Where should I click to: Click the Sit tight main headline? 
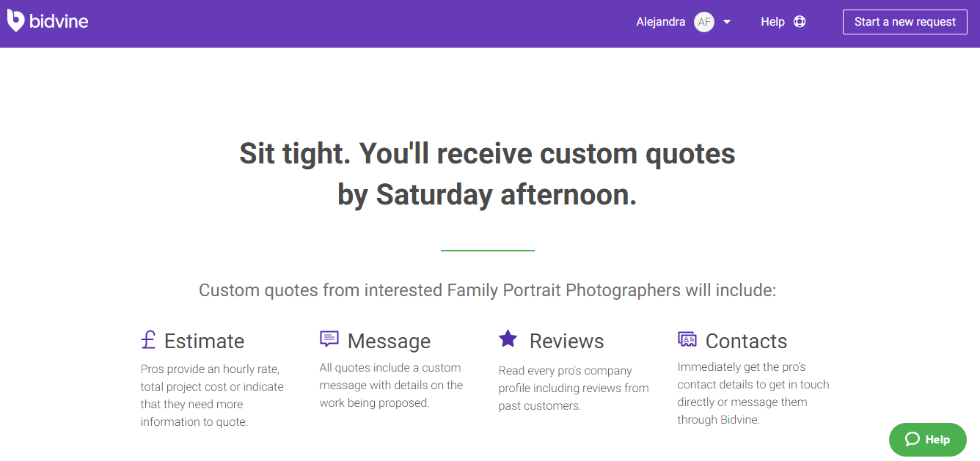[x=487, y=174]
